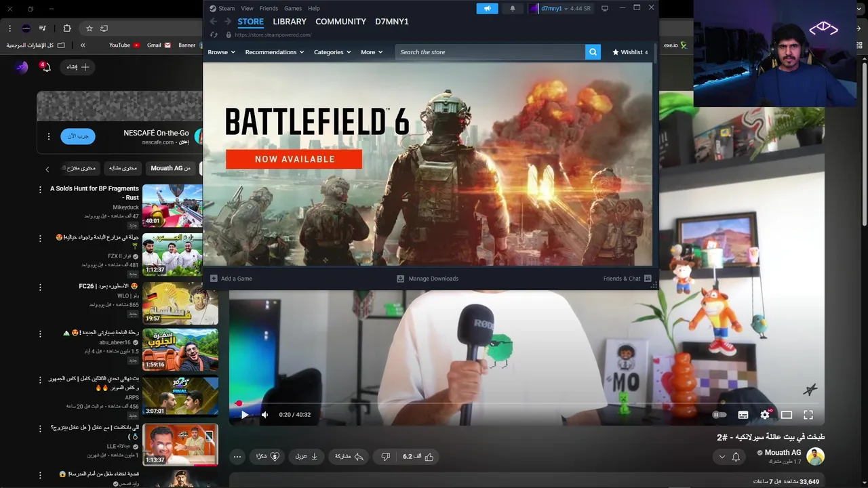Click the YouTube create button
This screenshot has height=488, width=868.
point(77,67)
